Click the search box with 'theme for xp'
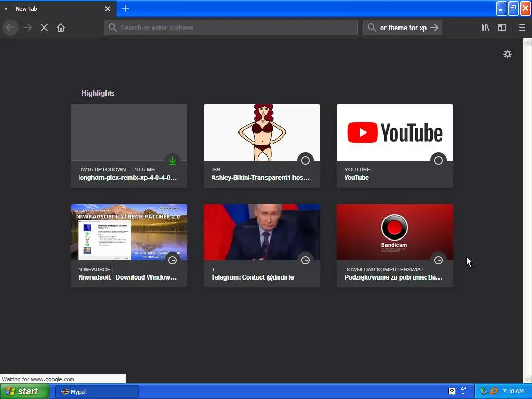 point(403,28)
